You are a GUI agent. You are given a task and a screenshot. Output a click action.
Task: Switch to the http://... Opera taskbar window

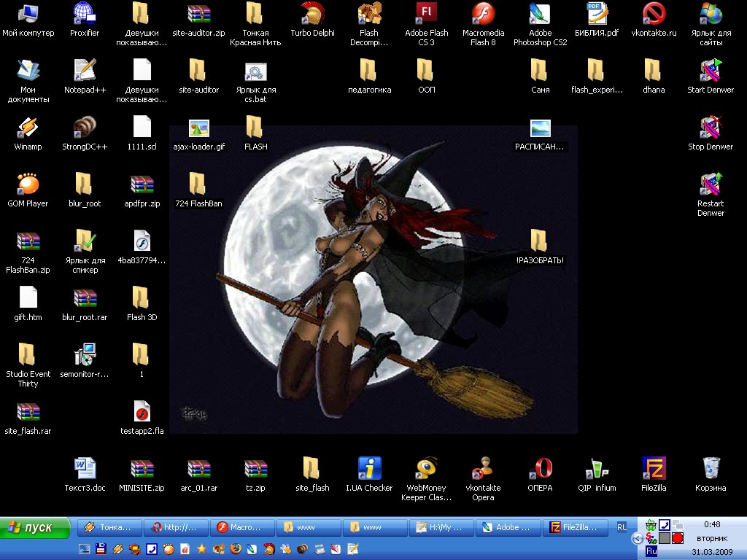176,528
